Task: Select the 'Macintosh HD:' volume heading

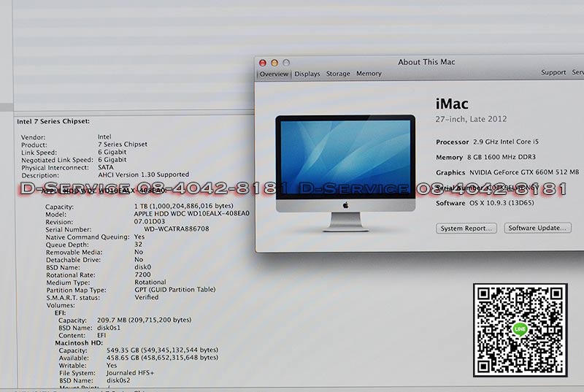Action: click(79, 343)
